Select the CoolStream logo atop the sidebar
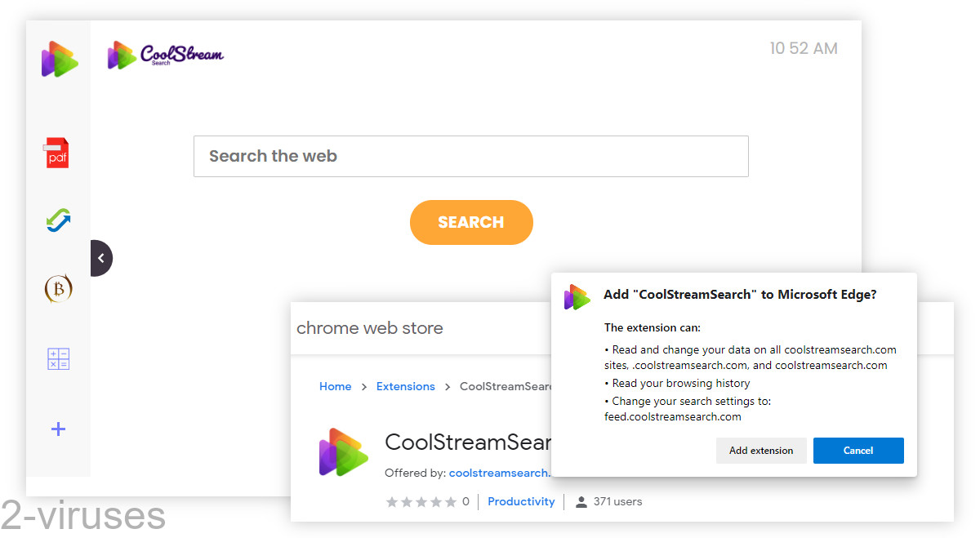The image size is (980, 538). pyautogui.click(x=58, y=59)
